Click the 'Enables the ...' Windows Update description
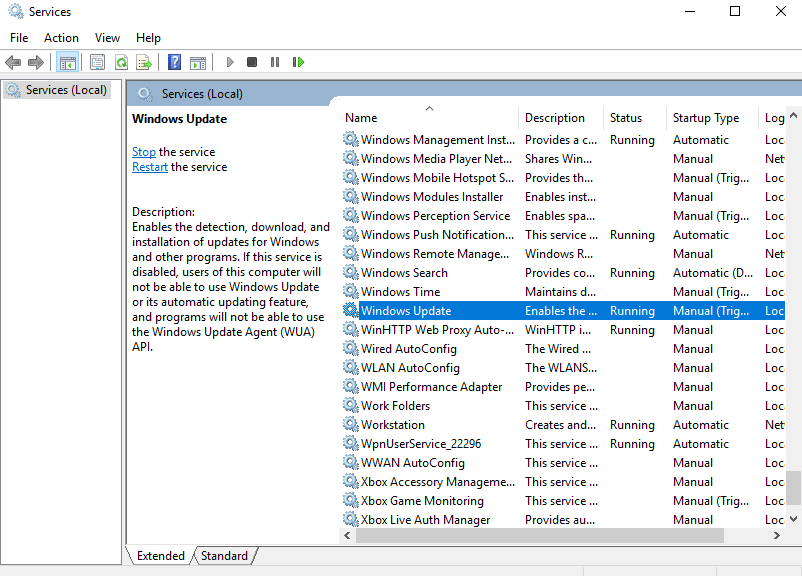Image resolution: width=802 pixels, height=576 pixels. point(561,311)
